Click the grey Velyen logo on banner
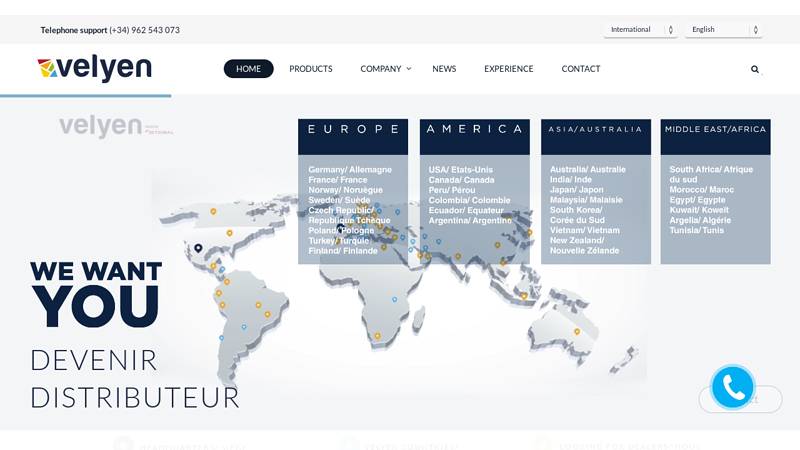This screenshot has height=450, width=800. (x=115, y=126)
